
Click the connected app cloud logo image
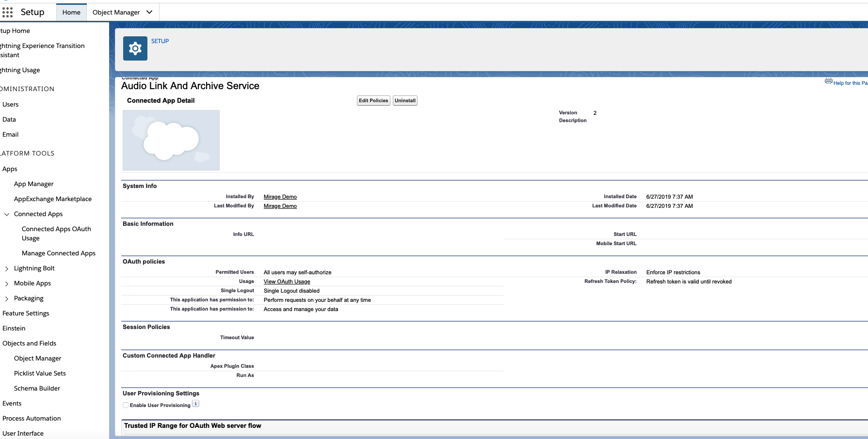[x=171, y=140]
